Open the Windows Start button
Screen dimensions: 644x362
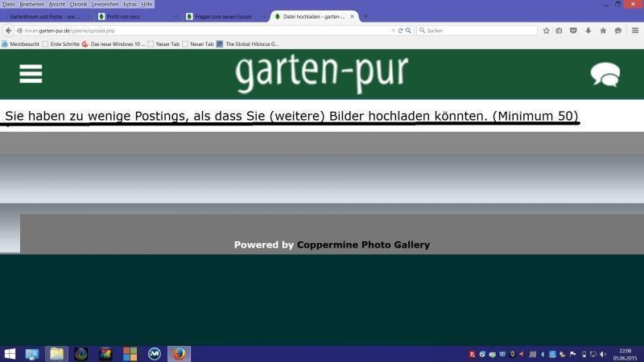click(x=10, y=354)
